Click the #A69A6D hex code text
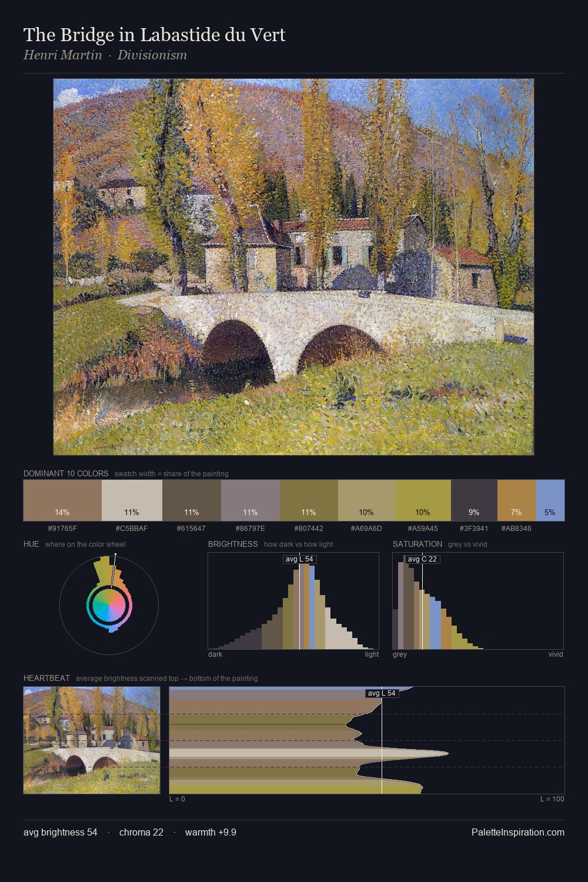 point(366,529)
